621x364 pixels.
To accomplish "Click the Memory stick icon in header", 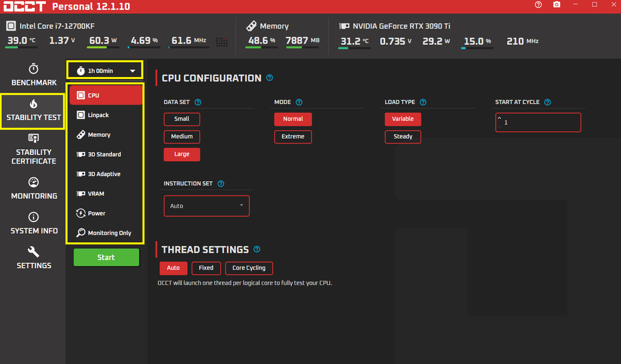I will (251, 26).
